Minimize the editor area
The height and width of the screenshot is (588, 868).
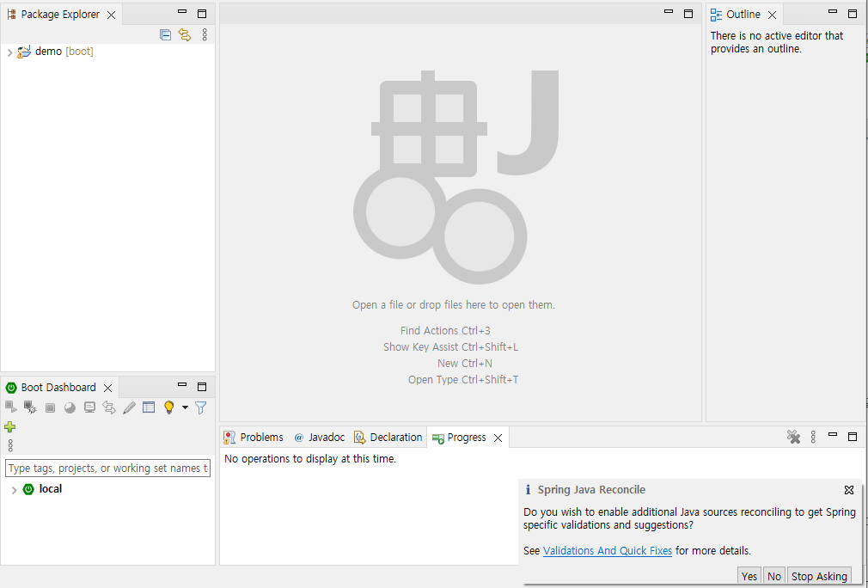point(669,12)
